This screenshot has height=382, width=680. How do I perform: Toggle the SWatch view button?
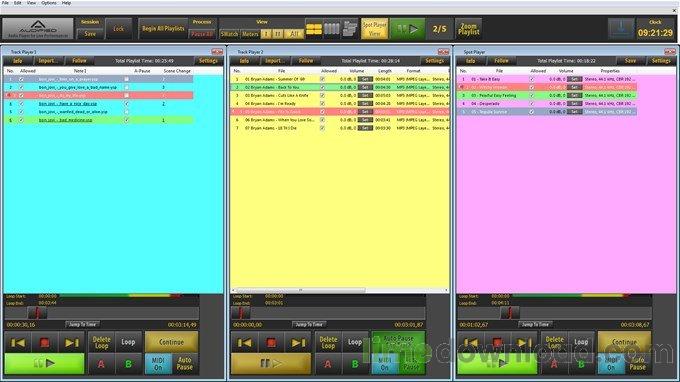(229, 34)
